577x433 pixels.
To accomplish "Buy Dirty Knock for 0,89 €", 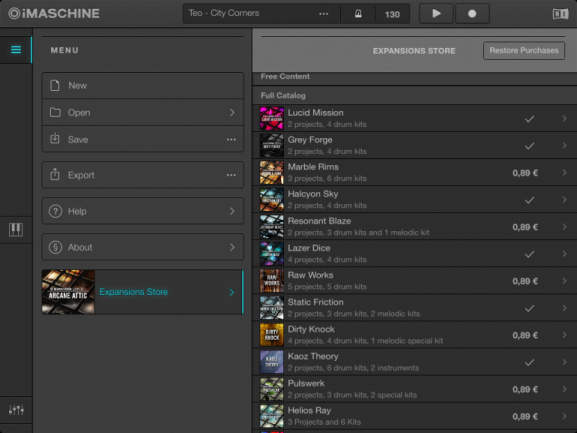I will (525, 335).
